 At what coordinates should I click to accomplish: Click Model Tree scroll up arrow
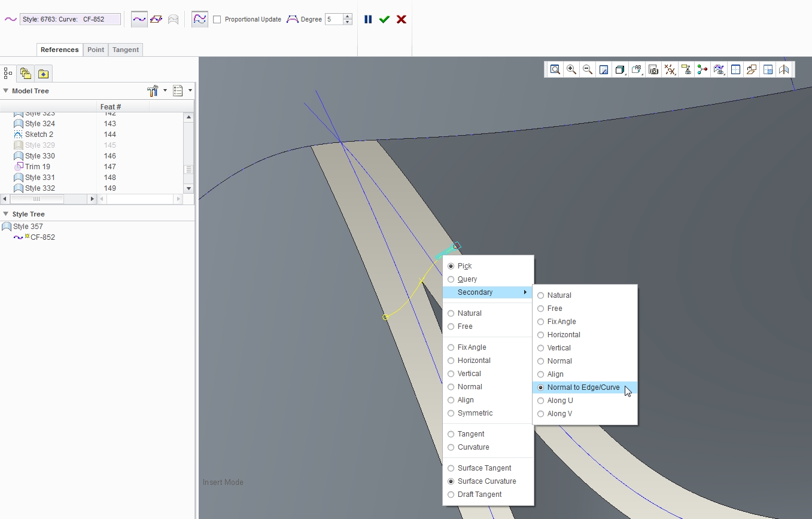[x=189, y=117]
